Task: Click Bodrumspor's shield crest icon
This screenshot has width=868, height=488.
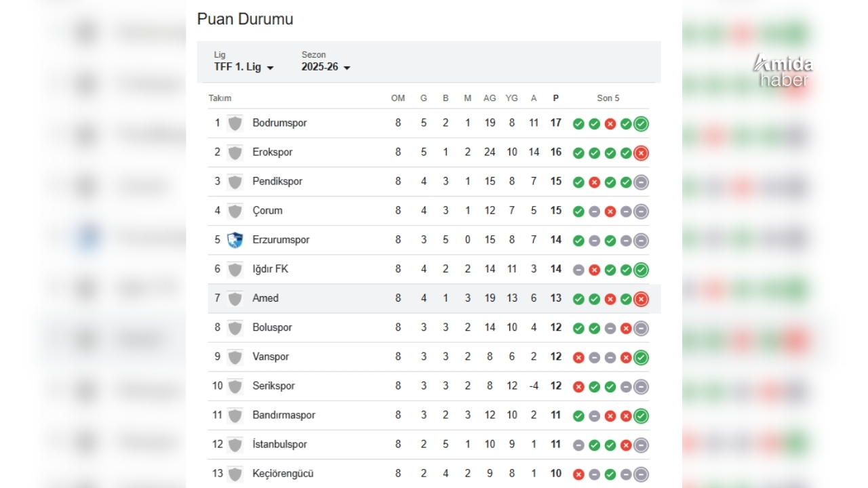Action: 235,123
